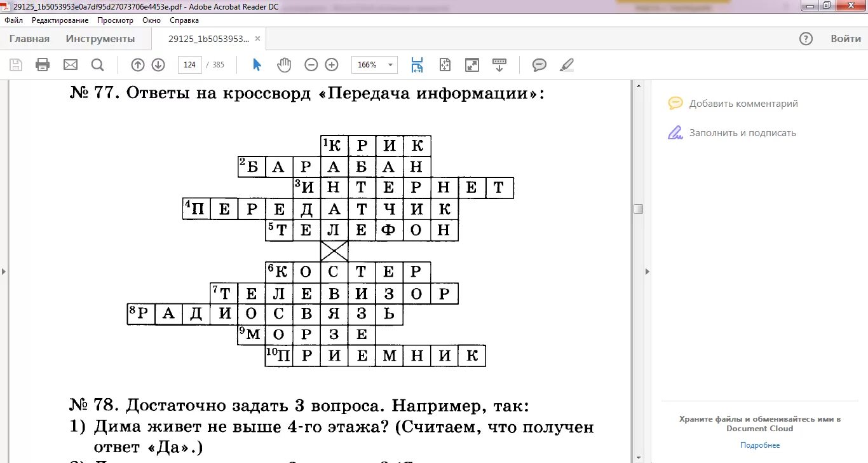Viewport: 868px width, 463px height.
Task: Click the word БАРАБАН in crossword
Action: pos(334,167)
